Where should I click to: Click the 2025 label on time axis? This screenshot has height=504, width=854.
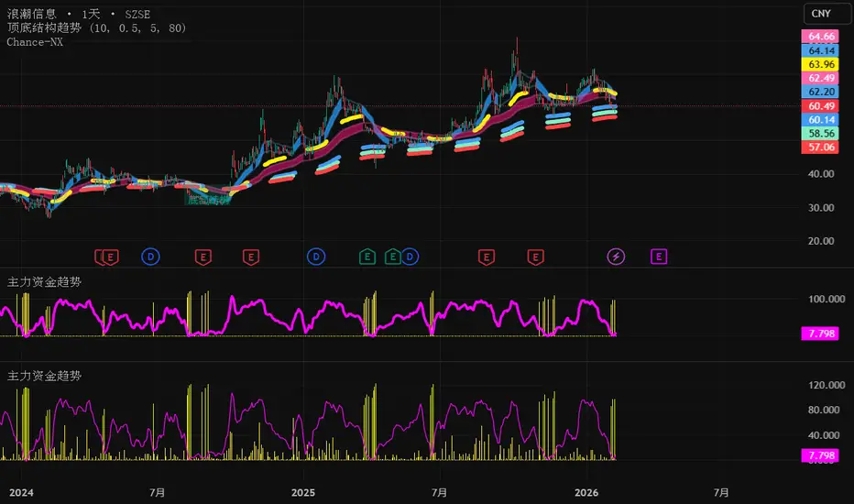coord(302,492)
